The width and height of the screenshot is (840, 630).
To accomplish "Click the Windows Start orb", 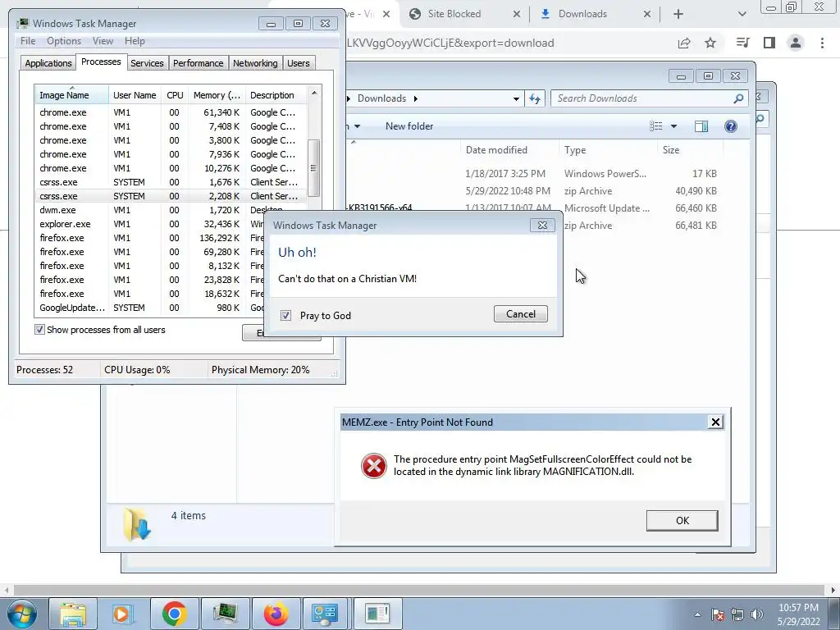I will [x=22, y=614].
